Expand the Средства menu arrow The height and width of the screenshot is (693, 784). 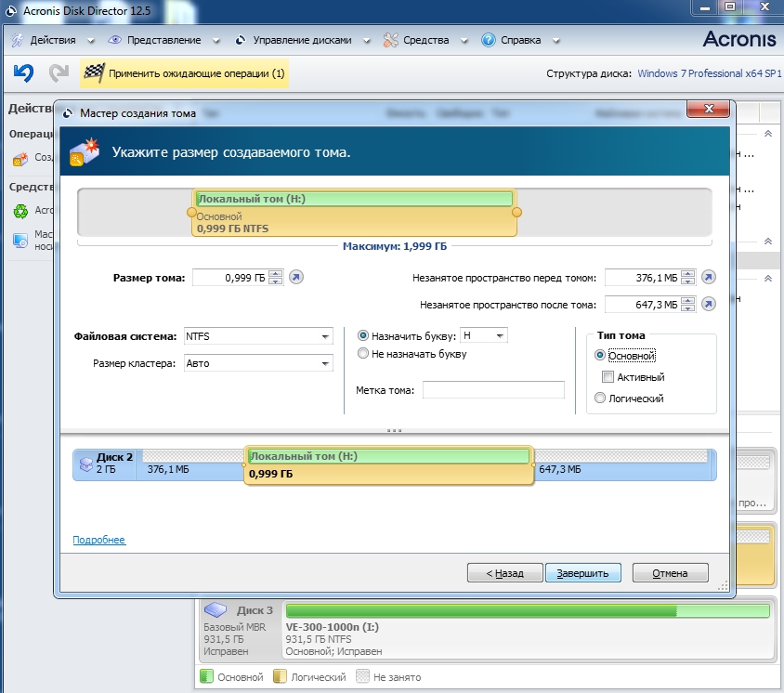(464, 41)
